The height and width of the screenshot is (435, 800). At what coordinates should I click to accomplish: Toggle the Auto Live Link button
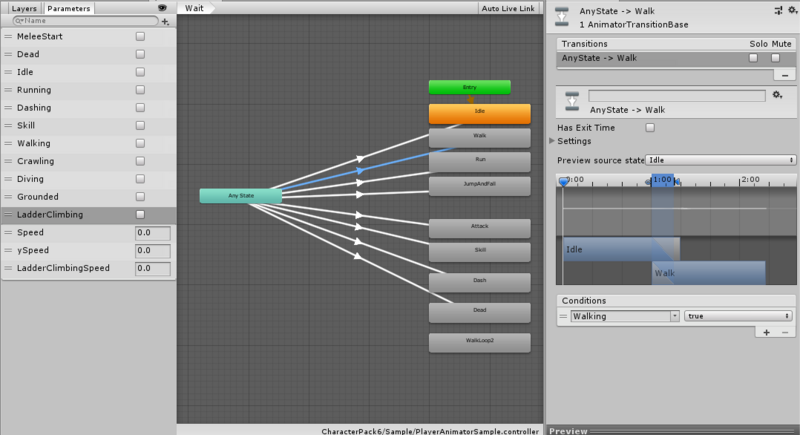[508, 8]
